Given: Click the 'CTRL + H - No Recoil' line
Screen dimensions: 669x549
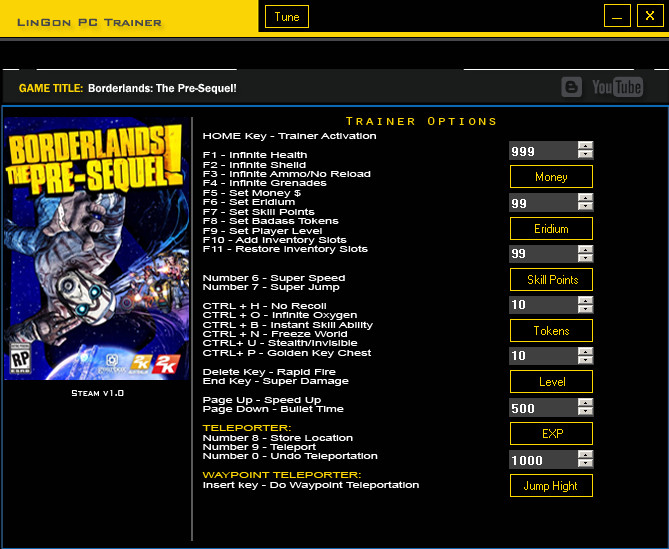Looking at the screenshot, I should tap(265, 306).
